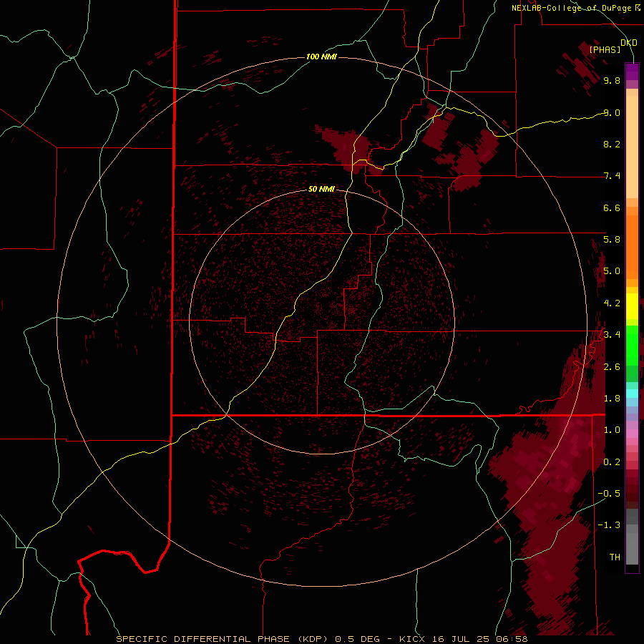The height and width of the screenshot is (644, 644).
Task: Click the 5.8 value on color scale
Action: (612, 240)
